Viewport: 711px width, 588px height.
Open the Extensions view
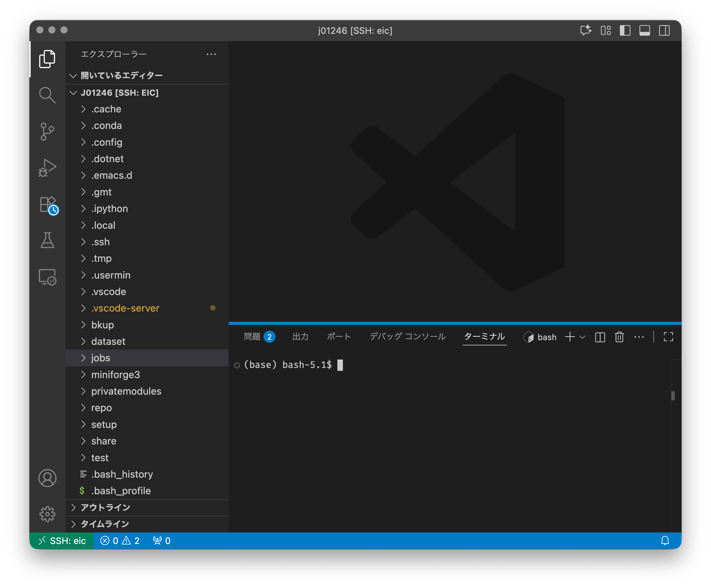coord(48,205)
